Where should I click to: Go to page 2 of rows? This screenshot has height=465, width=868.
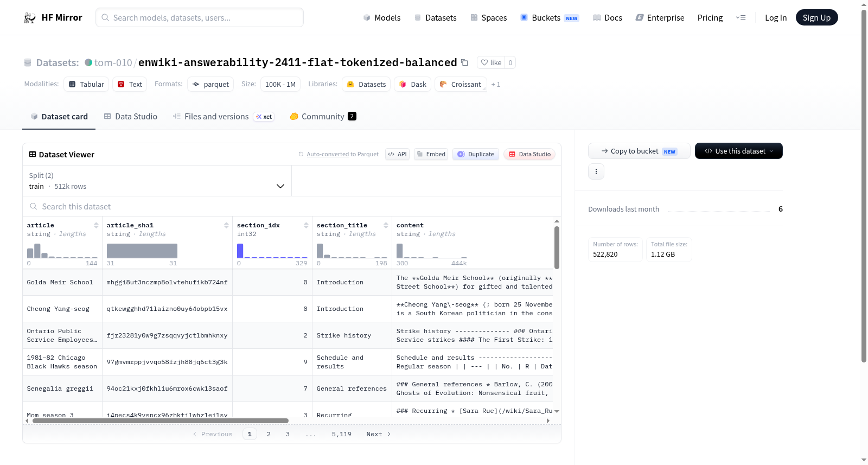point(269,434)
